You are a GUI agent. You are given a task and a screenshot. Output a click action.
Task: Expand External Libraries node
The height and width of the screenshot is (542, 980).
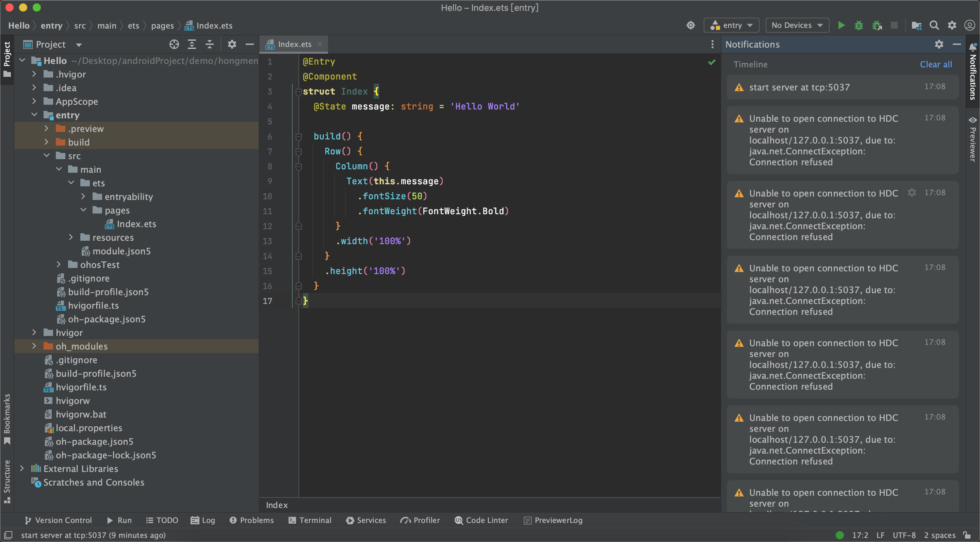click(x=22, y=468)
